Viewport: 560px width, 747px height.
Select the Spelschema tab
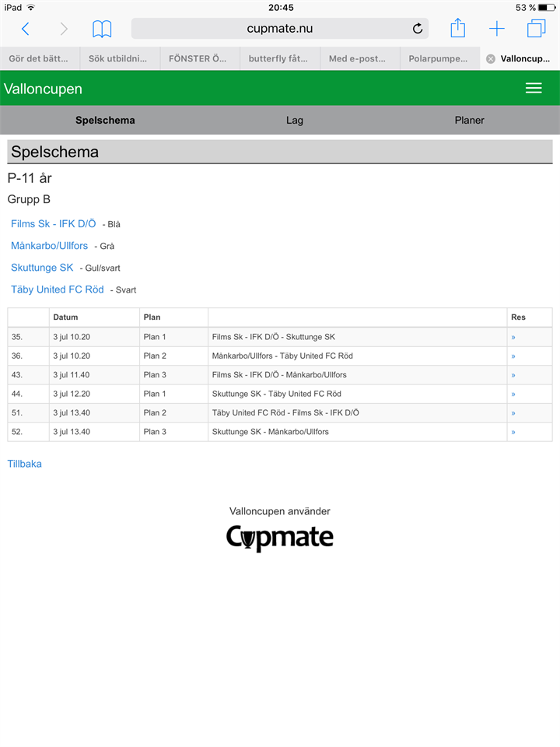pyautogui.click(x=105, y=121)
